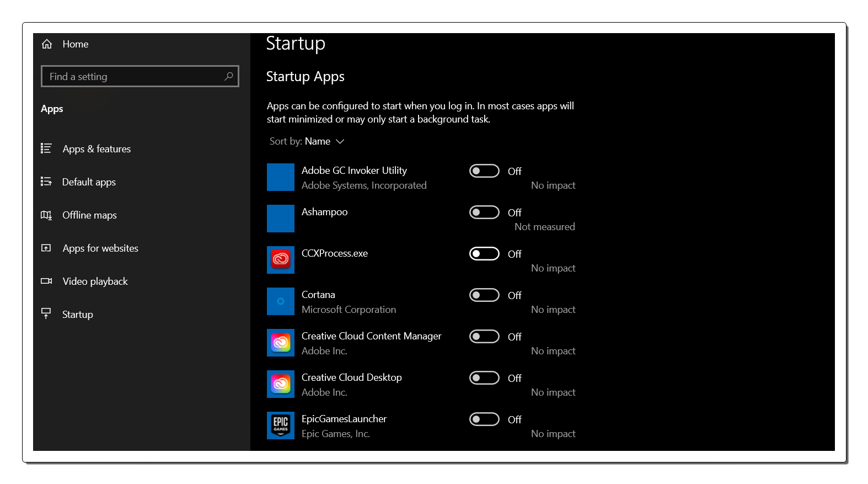This screenshot has width=868, height=484.
Task: Click the Adobe GC Invoker Utility name
Action: click(354, 171)
